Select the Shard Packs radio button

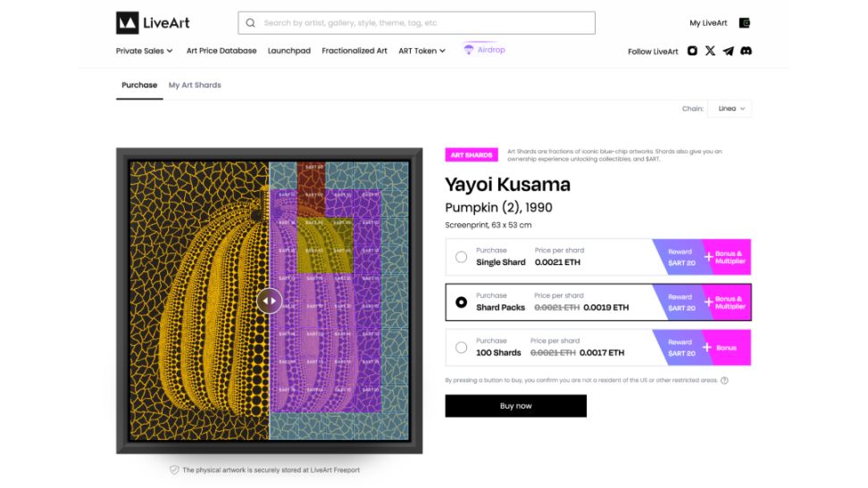tap(461, 302)
